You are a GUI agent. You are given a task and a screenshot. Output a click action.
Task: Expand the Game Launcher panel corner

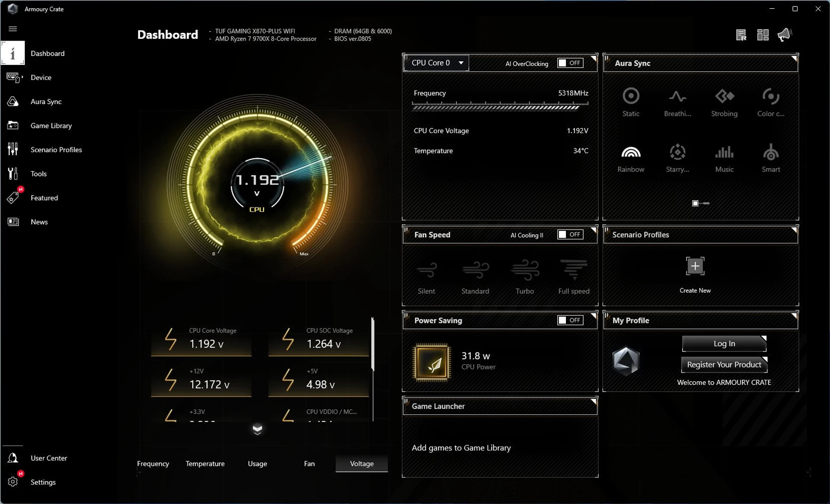point(594,401)
